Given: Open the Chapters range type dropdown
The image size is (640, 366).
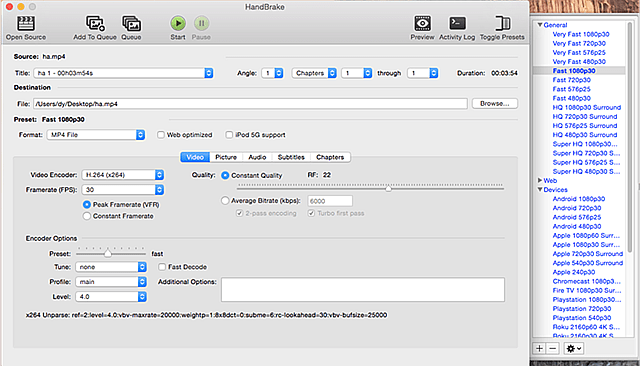Looking at the screenshot, I should (314, 73).
